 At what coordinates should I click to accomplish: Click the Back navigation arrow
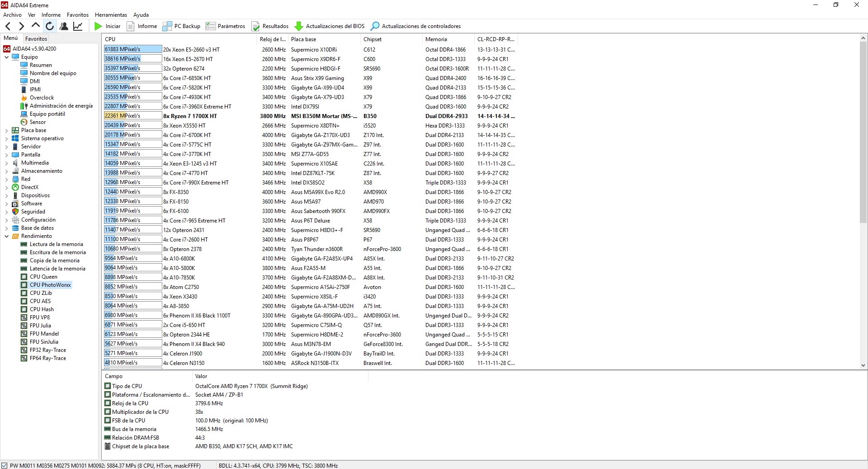(8, 26)
